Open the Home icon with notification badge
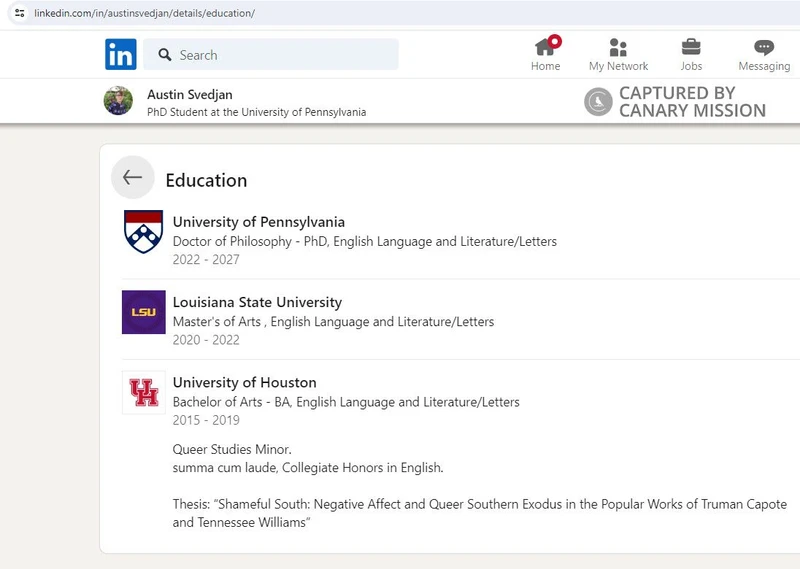This screenshot has width=800, height=569. (547, 46)
